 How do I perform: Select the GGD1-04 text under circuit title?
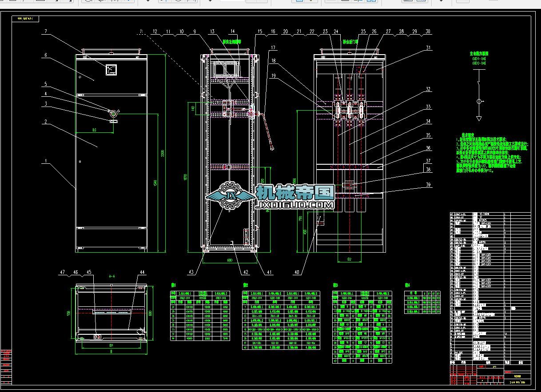(x=479, y=59)
